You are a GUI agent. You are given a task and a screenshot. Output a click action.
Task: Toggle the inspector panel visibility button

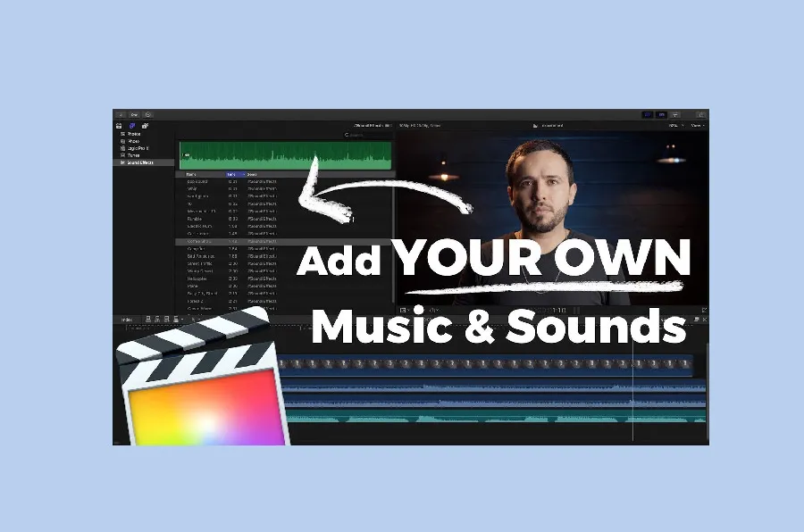pyautogui.click(x=675, y=114)
